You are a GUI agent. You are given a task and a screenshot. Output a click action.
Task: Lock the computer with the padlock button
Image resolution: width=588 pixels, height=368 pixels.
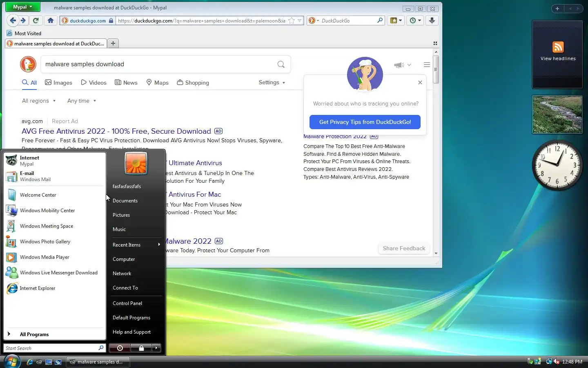141,348
